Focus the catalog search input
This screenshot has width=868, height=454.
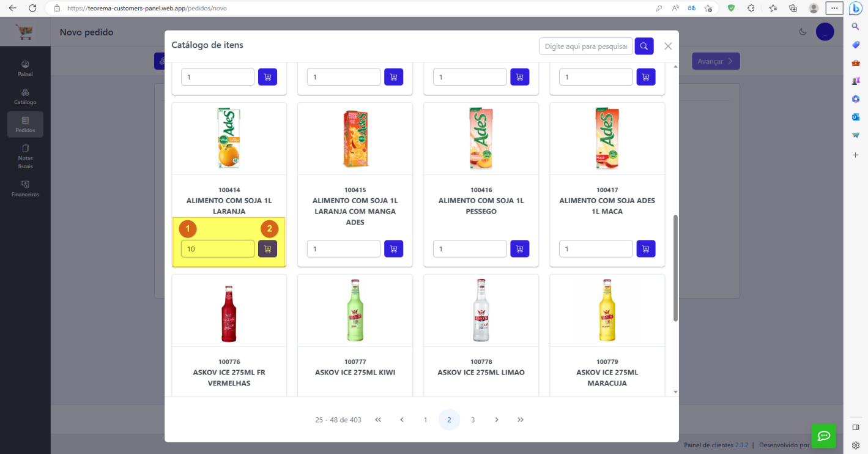click(x=586, y=47)
